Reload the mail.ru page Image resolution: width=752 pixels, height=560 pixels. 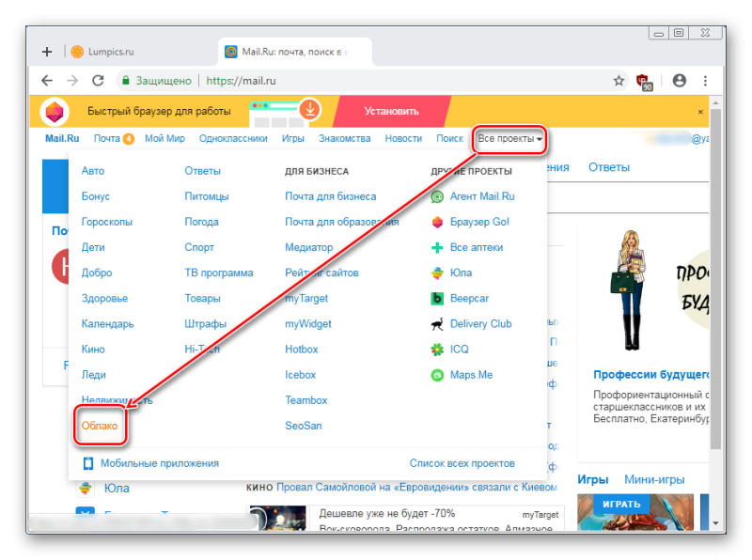(99, 81)
